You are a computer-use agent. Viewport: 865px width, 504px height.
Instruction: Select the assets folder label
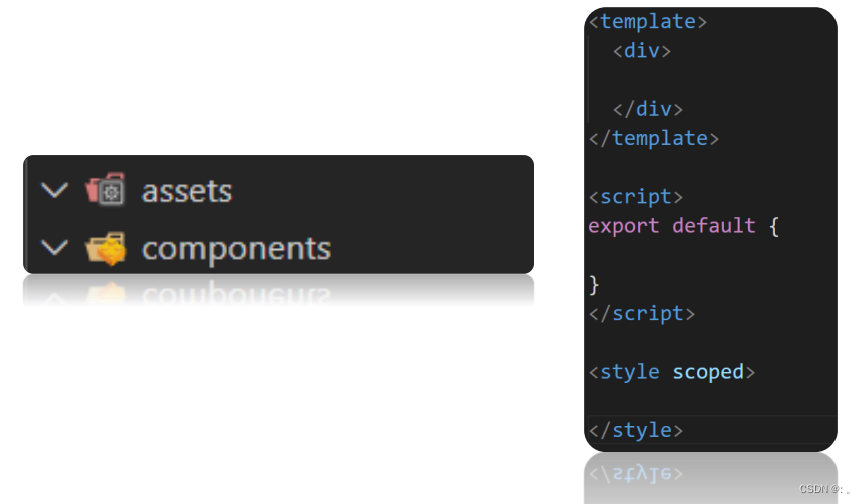click(x=187, y=190)
